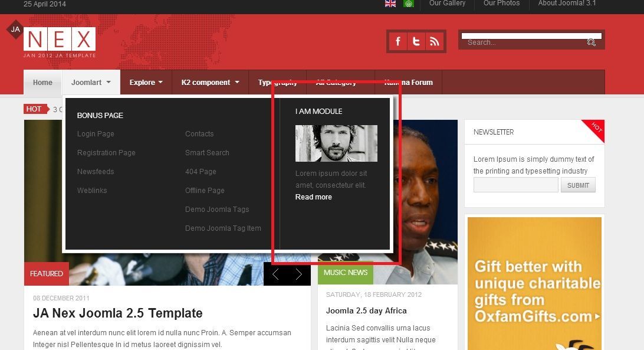Open the Kunena Forum menu item
Viewport: 644px width, 350px height.
coord(408,82)
